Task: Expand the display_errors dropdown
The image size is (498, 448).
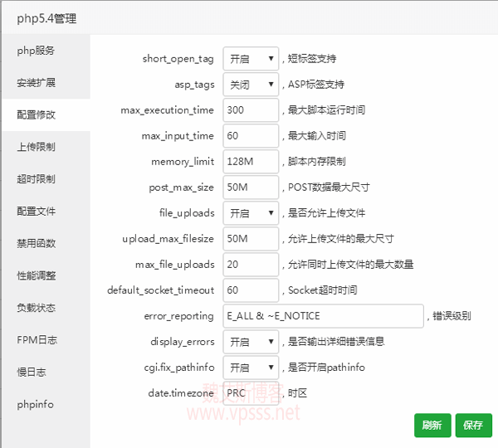Action: tap(251, 342)
